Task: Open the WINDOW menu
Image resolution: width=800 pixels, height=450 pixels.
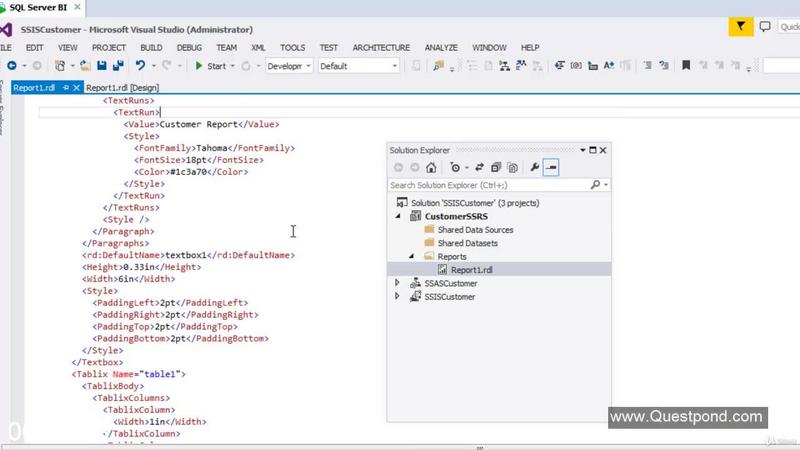Action: click(489, 47)
